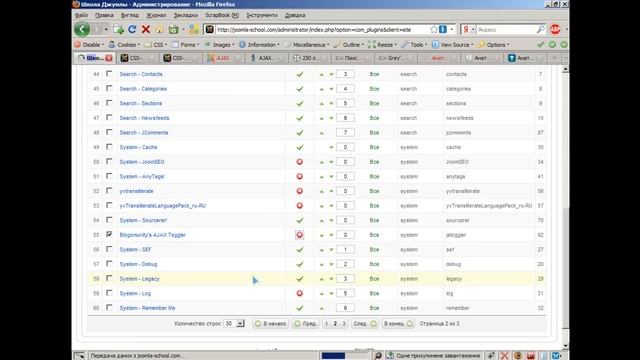Reload the page with the refresh icon
The height and width of the screenshot is (360, 640).
132,29
